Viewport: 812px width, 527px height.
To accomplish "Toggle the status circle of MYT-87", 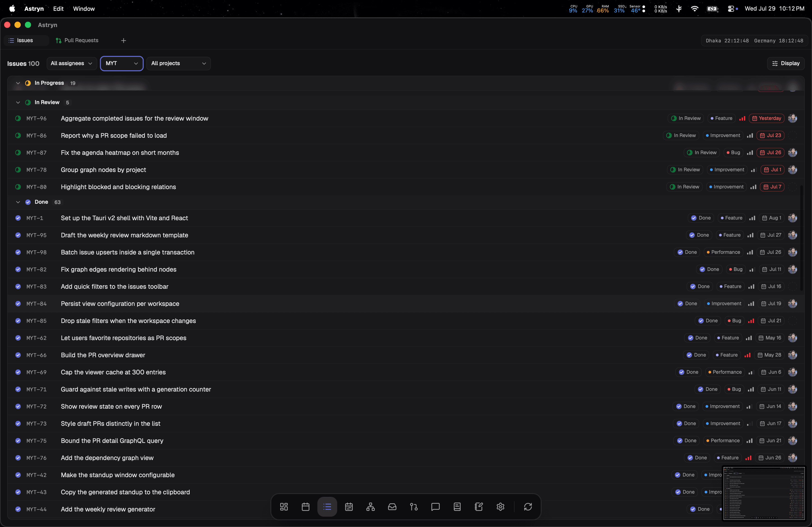I will point(18,152).
